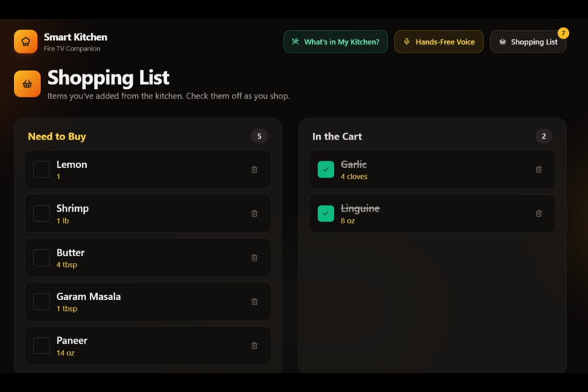Click the Smart Kitchen chef hat logo

tap(26, 42)
